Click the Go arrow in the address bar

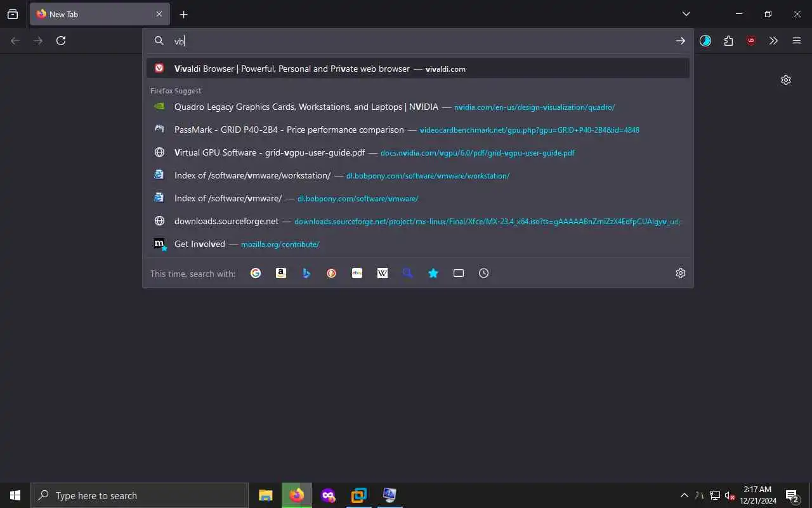681,41
